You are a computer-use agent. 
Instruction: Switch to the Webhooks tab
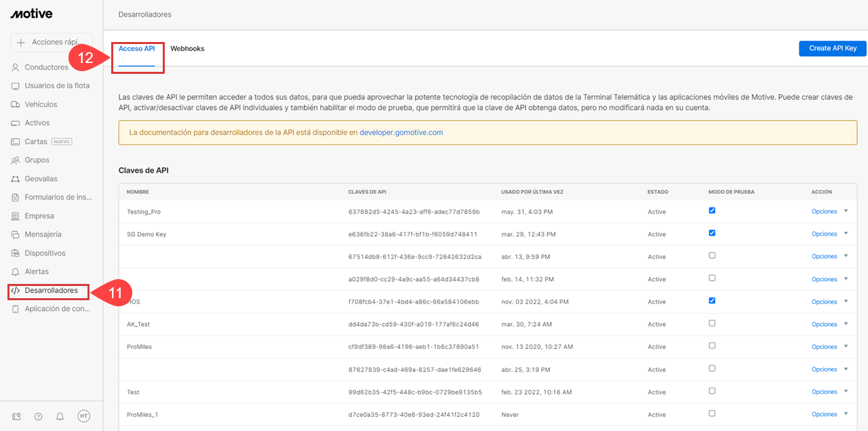coord(187,49)
